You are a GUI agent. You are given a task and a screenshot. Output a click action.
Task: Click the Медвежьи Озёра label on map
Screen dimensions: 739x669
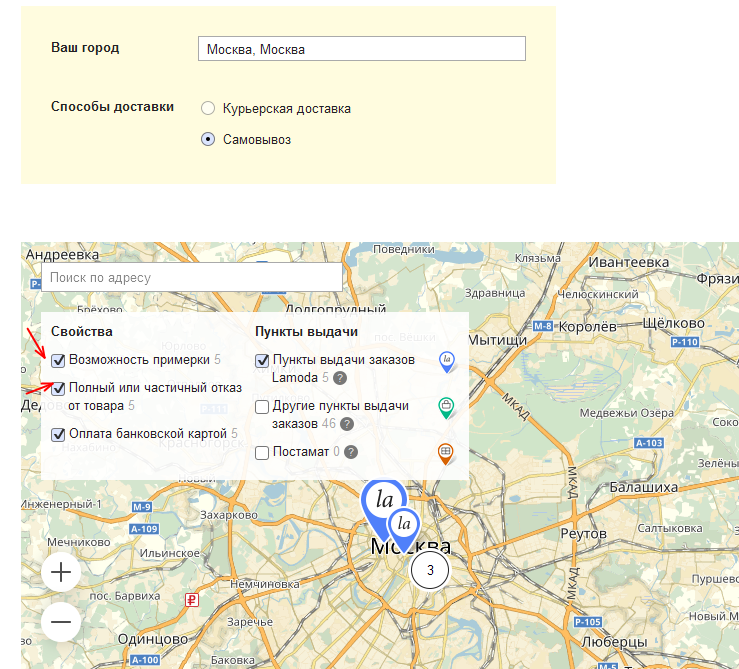(626, 413)
